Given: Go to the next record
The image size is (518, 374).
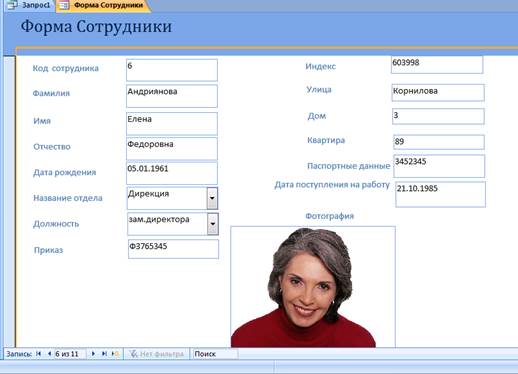Looking at the screenshot, I should click(x=93, y=354).
